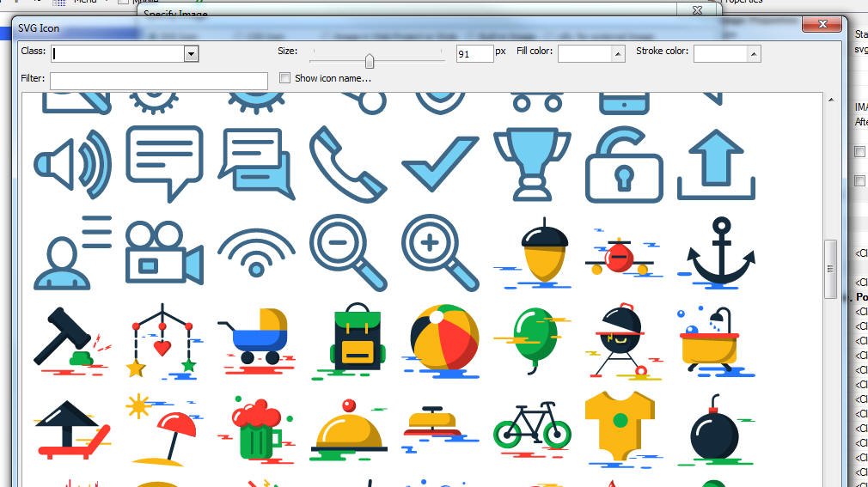Screen dimensions: 868x487
Task: Choose the black bomb icon
Action: [716, 430]
